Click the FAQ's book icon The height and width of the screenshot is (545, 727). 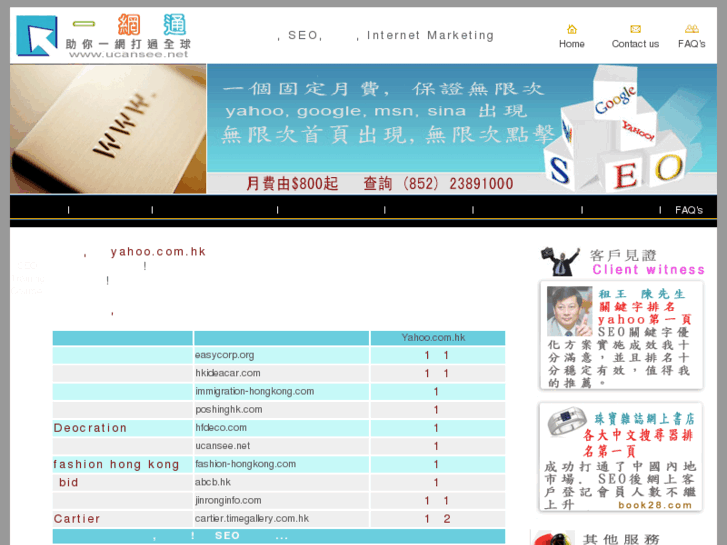pos(692,29)
